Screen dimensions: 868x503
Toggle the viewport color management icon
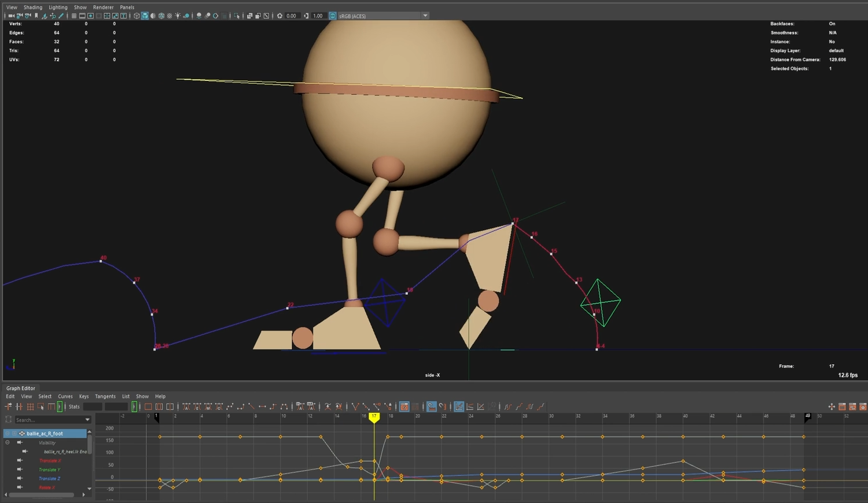tap(333, 16)
